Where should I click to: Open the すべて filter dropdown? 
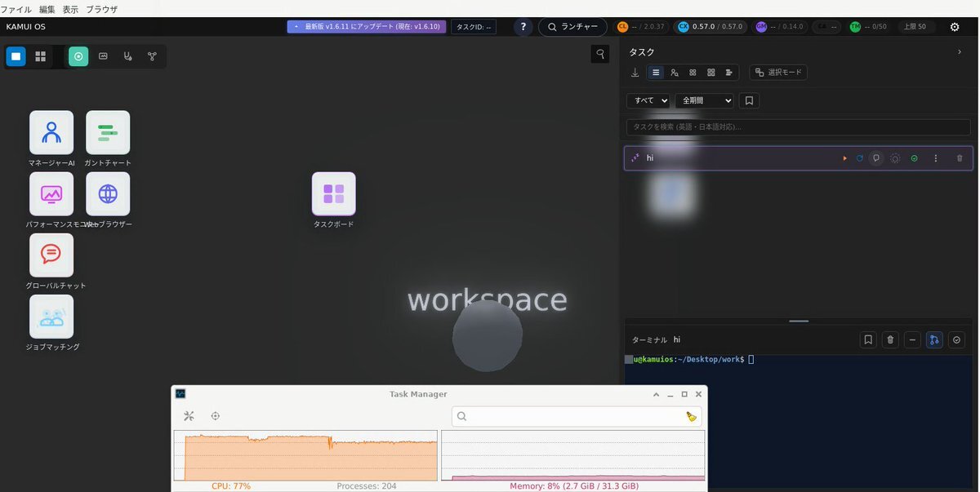pos(648,100)
